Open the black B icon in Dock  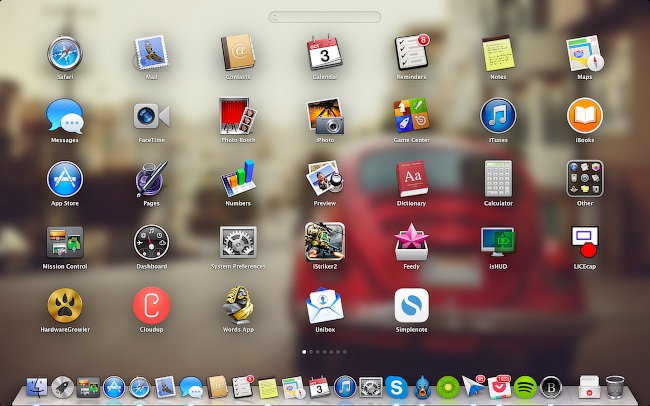point(551,387)
